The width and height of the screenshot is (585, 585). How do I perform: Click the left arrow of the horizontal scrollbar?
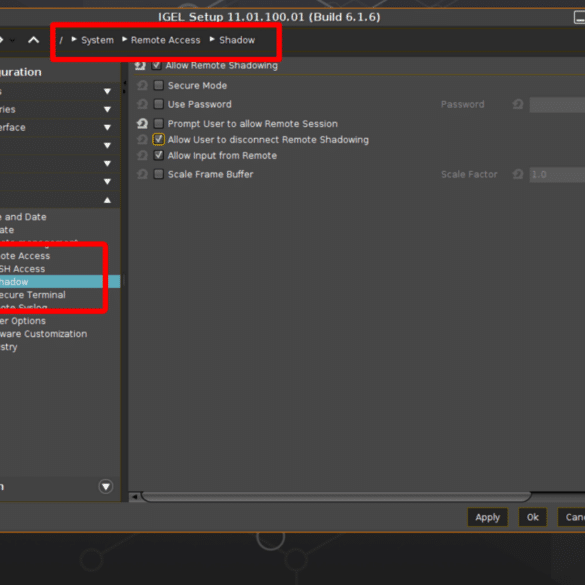click(x=135, y=497)
